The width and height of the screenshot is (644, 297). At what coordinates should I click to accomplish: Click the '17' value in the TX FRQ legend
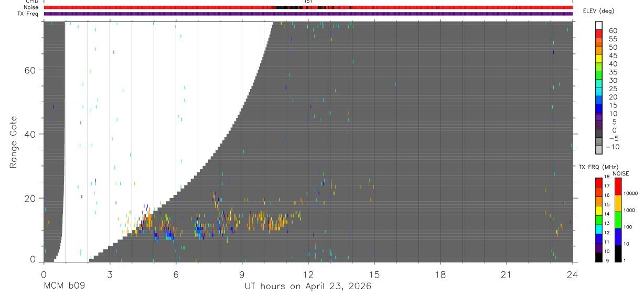point(606,186)
